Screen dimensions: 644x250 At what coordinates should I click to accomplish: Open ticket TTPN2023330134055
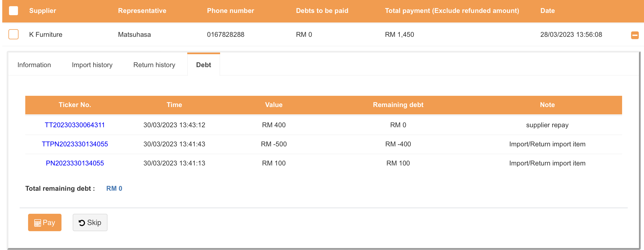[x=75, y=144]
